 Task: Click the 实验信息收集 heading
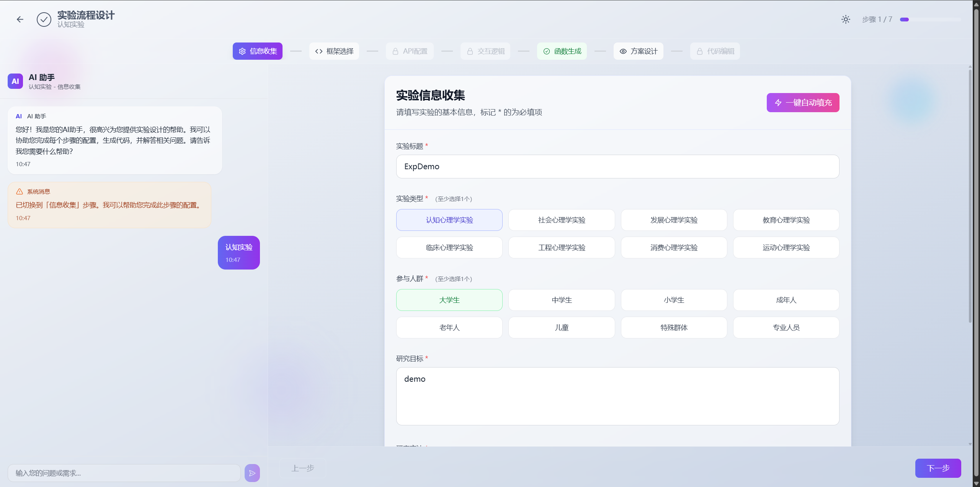430,95
